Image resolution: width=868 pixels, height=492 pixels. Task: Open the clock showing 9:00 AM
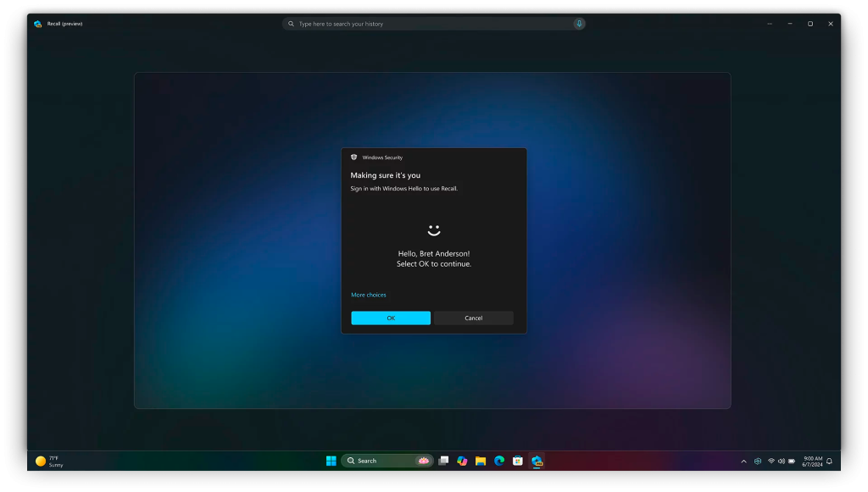pos(812,461)
